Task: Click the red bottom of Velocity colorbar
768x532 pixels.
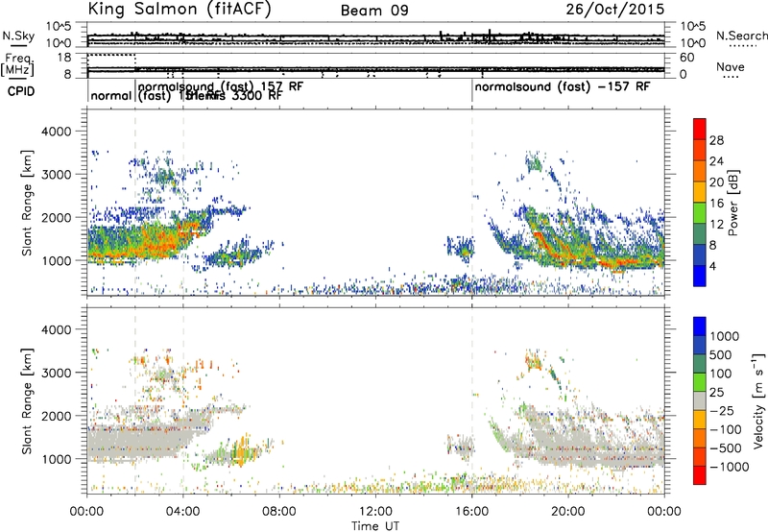Action: point(700,475)
